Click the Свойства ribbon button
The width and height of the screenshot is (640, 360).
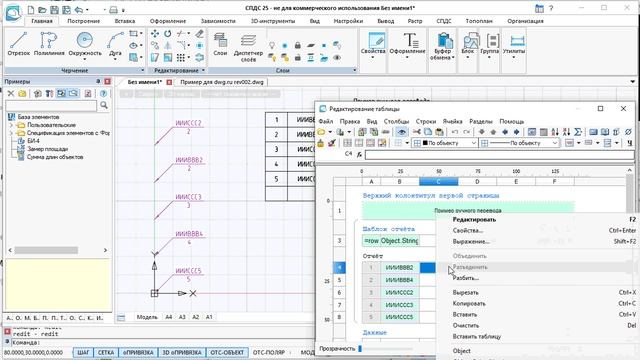click(373, 46)
